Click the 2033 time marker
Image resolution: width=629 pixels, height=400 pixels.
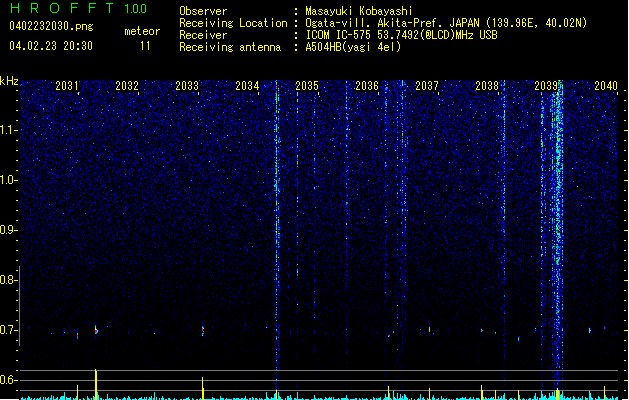pos(187,86)
